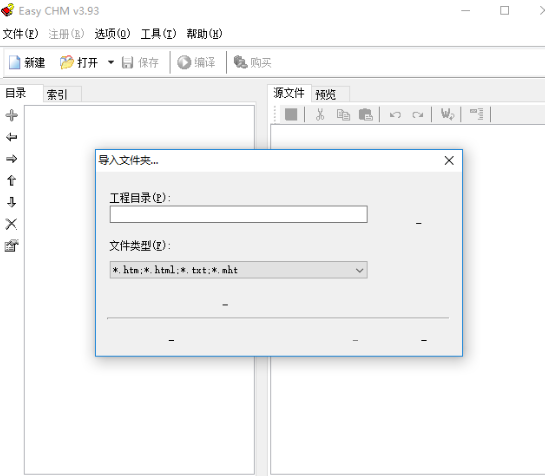
Task: Click the scissors cut icon
Action: tap(320, 114)
